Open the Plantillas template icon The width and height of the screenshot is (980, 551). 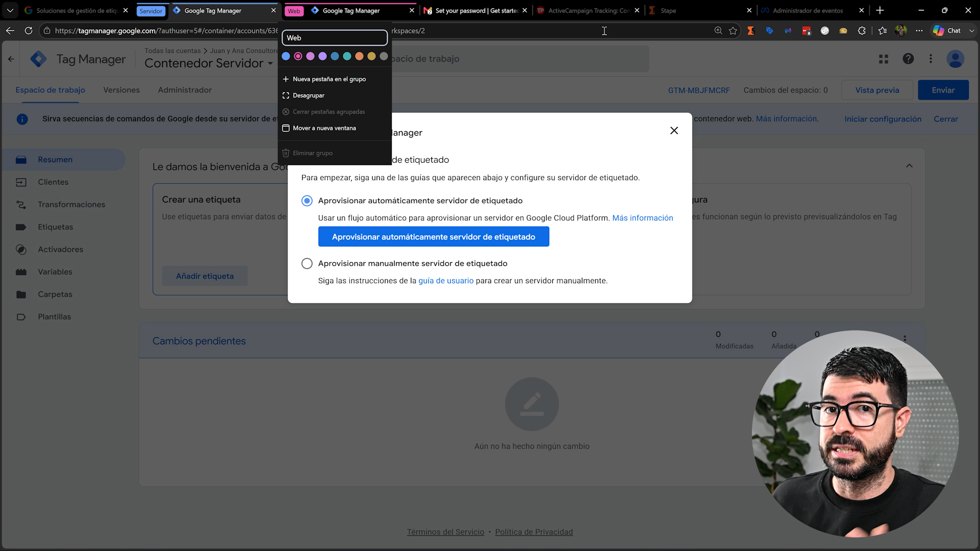pyautogui.click(x=21, y=317)
